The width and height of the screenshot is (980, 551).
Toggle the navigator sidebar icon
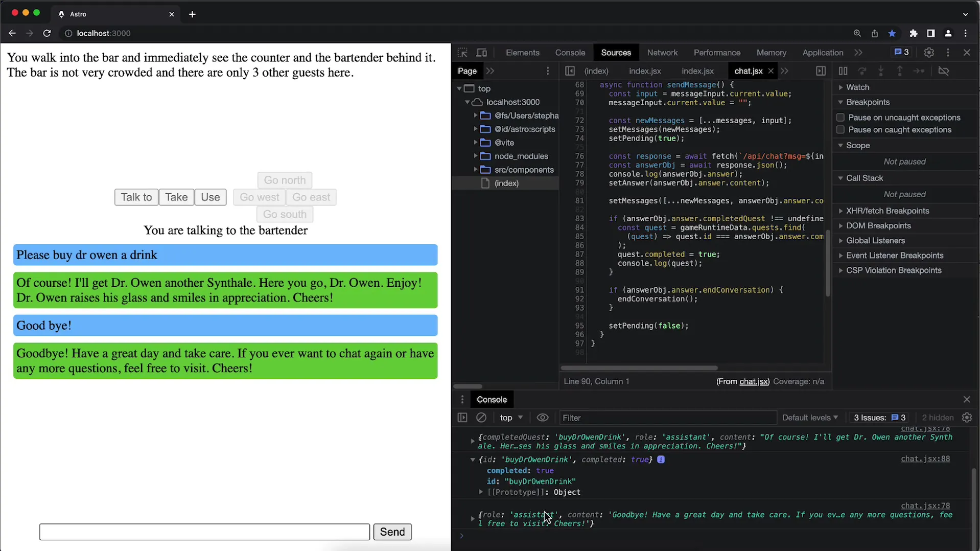point(570,71)
